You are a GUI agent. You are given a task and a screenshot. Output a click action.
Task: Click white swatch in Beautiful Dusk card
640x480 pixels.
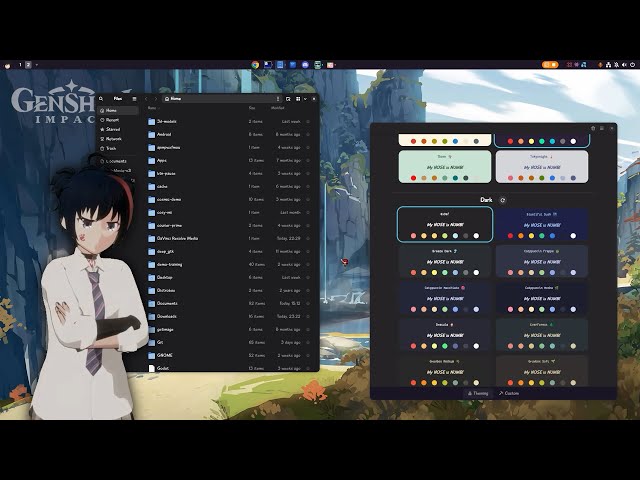[573, 236]
